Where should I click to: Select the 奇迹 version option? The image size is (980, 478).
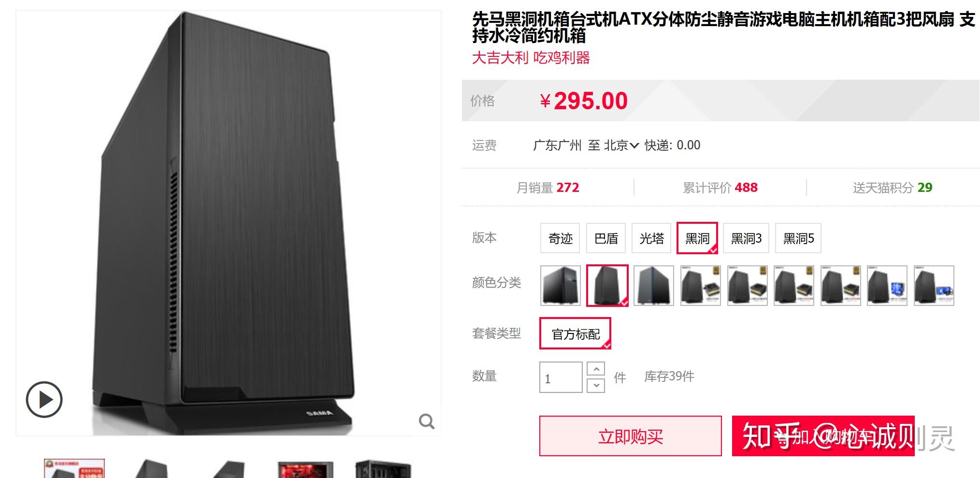click(x=560, y=238)
